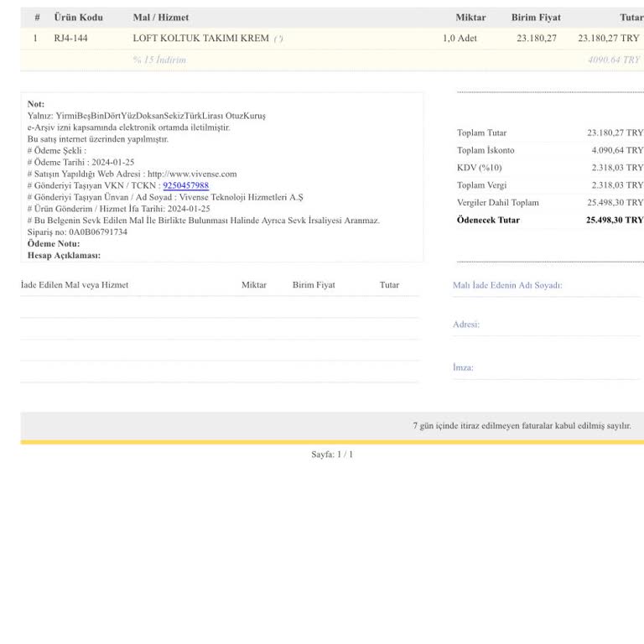Screen dimensions: 644x644
Task: Click the 'Malı İade Edenin Adı Soyadı:' field label
Action: [x=507, y=285]
